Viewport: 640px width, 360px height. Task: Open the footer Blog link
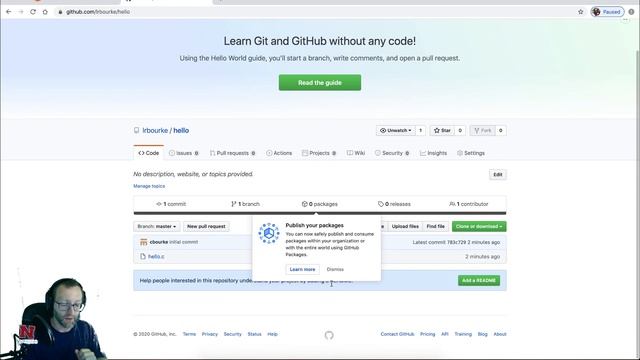pyautogui.click(x=482, y=334)
